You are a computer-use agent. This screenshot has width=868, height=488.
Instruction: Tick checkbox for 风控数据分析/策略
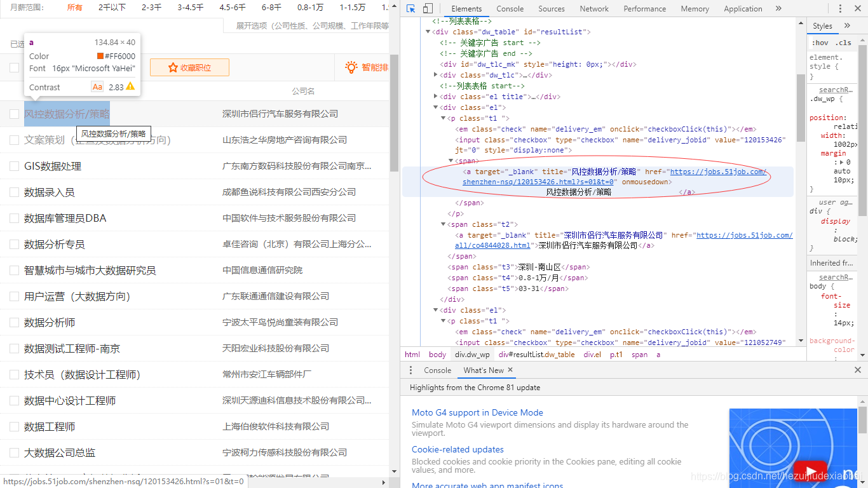click(x=14, y=114)
